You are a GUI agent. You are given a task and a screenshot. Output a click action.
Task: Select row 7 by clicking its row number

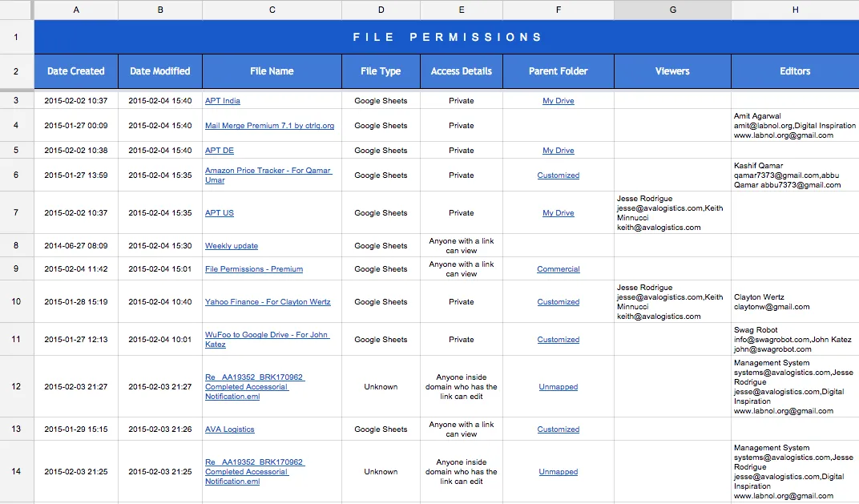16,213
